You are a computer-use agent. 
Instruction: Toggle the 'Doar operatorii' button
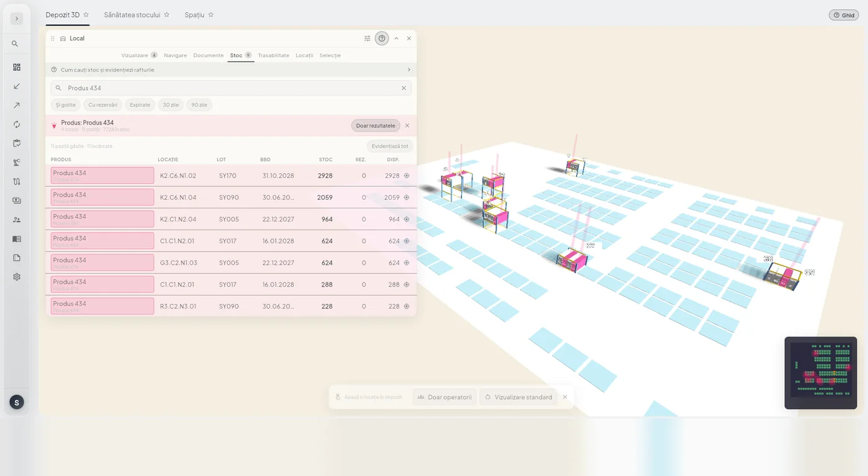click(445, 397)
